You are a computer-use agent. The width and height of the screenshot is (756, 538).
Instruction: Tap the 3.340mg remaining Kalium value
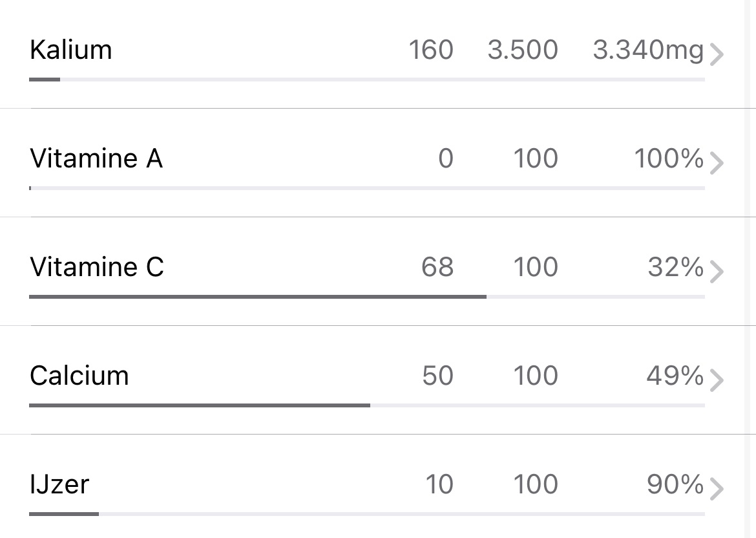(x=648, y=50)
